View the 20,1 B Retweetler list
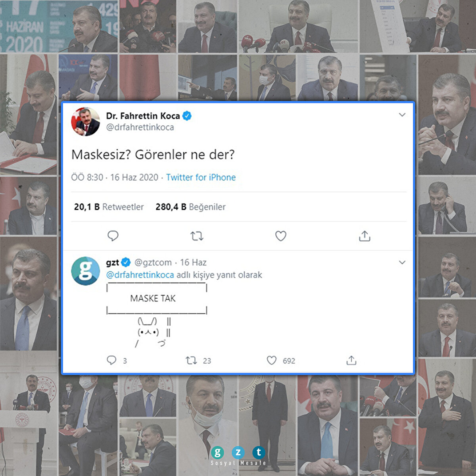The width and height of the screenshot is (476, 476). (x=109, y=207)
